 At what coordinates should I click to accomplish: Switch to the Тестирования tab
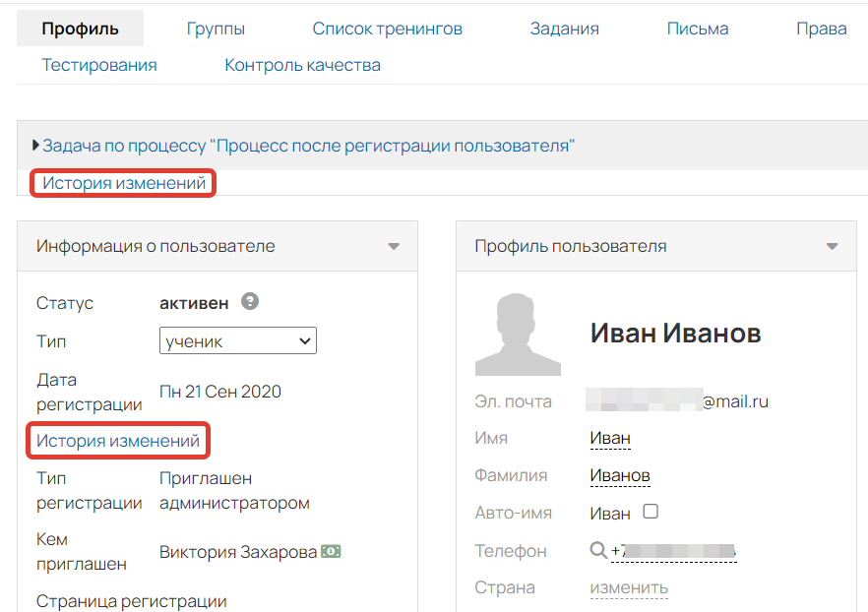(99, 65)
